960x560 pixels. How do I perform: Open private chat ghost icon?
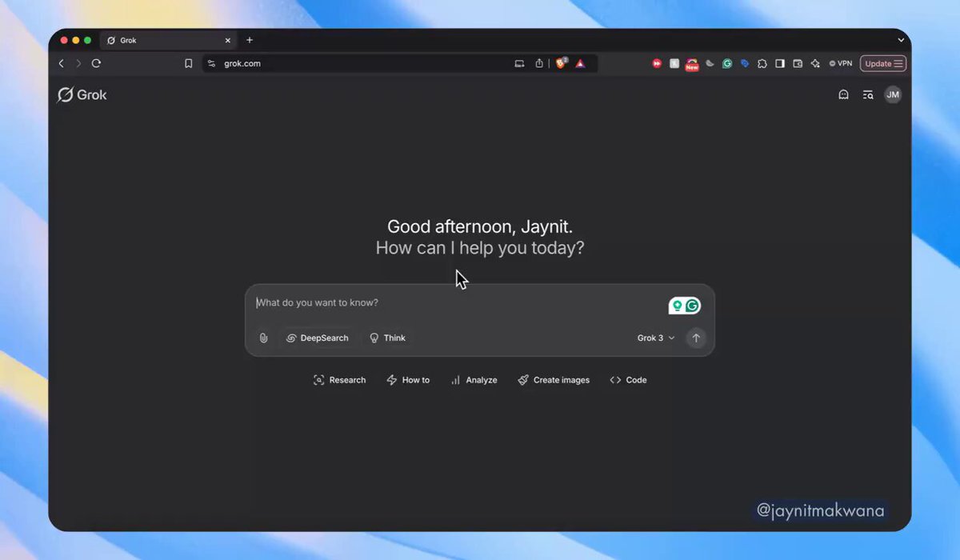843,94
